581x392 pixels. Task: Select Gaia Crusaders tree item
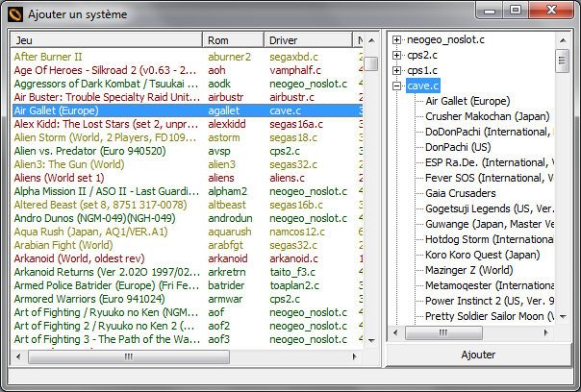coord(461,193)
